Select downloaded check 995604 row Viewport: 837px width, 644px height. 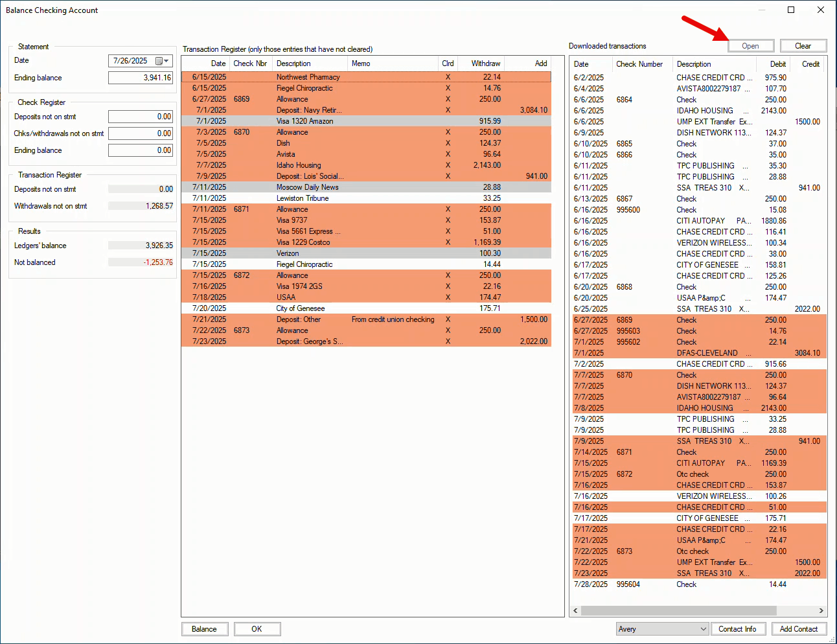[x=698, y=584]
